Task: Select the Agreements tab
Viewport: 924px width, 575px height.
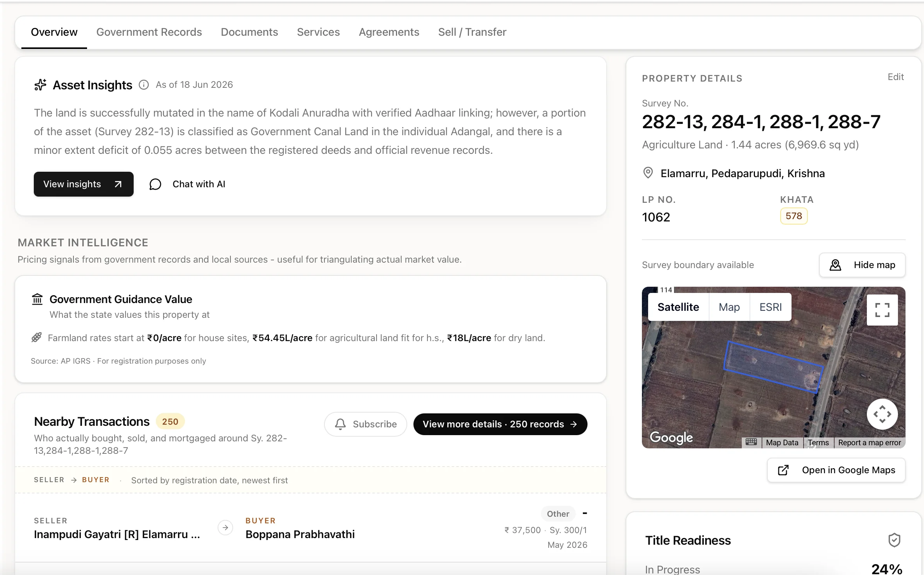Action: coord(389,32)
